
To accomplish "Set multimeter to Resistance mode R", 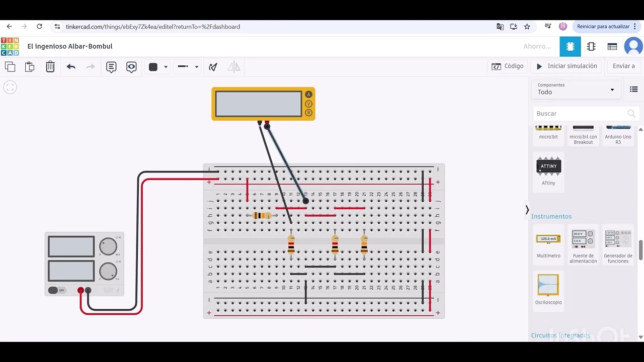I will pyautogui.click(x=308, y=113).
